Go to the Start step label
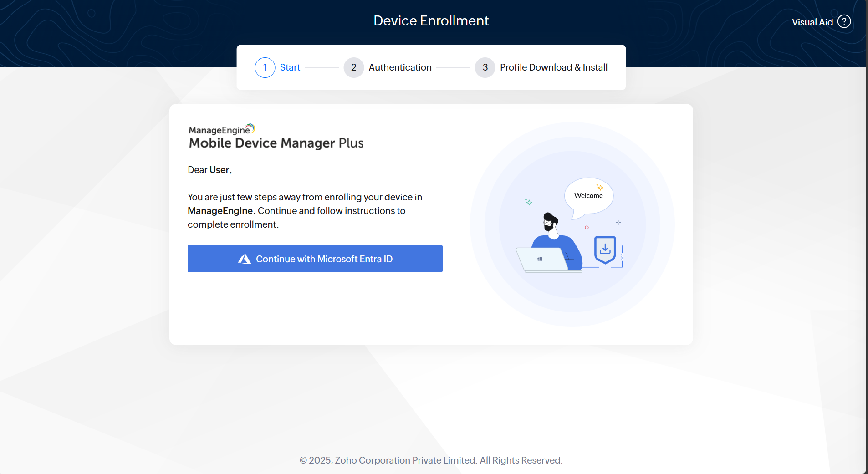This screenshot has width=868, height=474. 290,67
